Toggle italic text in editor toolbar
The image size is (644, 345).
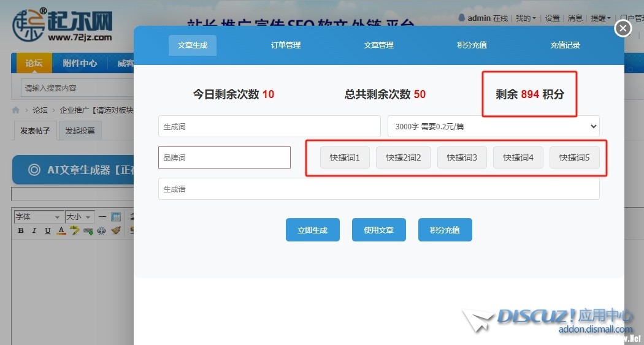click(34, 230)
